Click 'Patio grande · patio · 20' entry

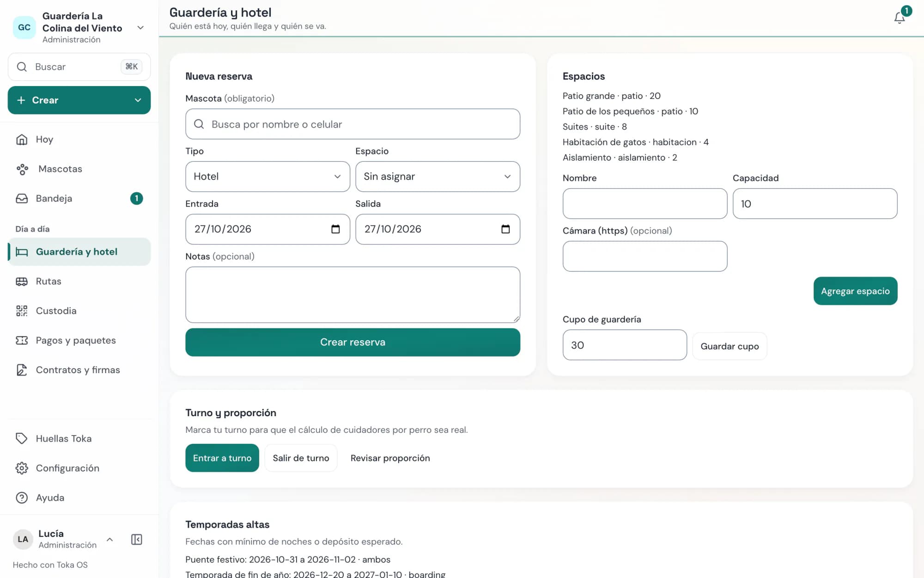tap(611, 96)
